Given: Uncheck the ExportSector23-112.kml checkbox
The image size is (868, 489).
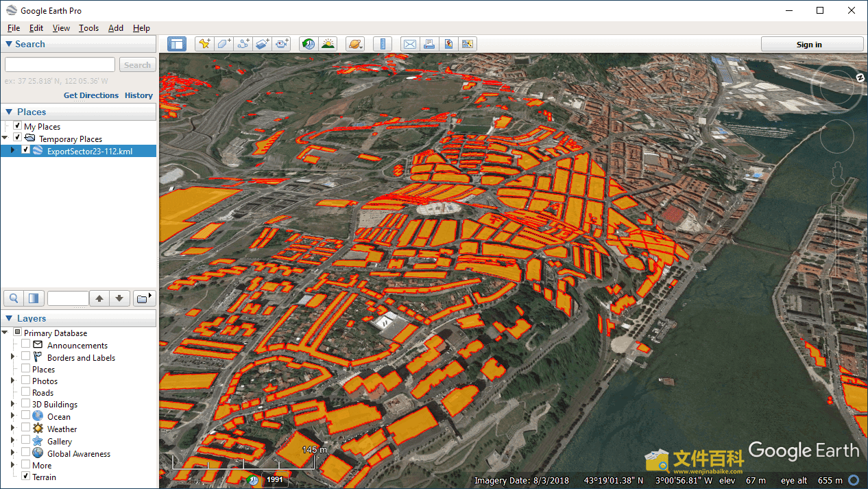Looking at the screenshot, I should (x=26, y=151).
